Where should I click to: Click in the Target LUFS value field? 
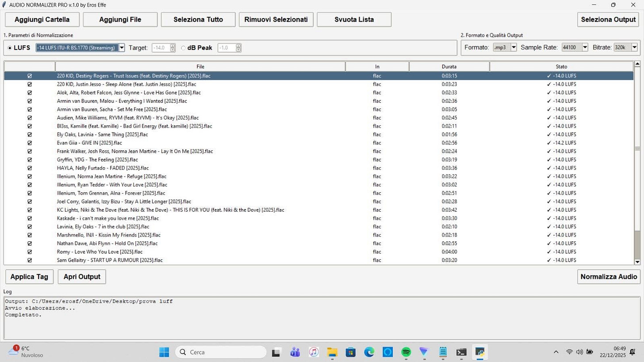[x=161, y=48]
